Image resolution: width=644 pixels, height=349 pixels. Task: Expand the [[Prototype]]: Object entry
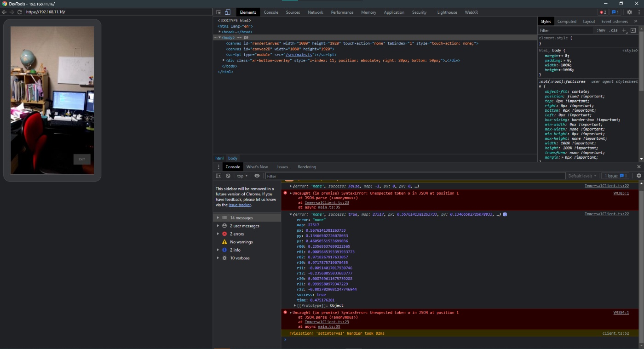(295, 305)
